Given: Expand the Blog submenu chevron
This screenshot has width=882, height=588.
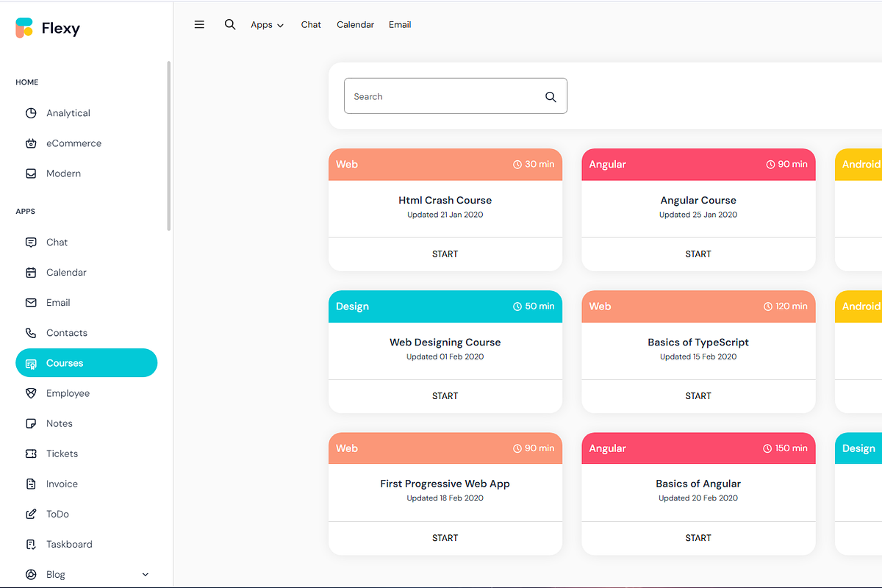Looking at the screenshot, I should (x=145, y=575).
